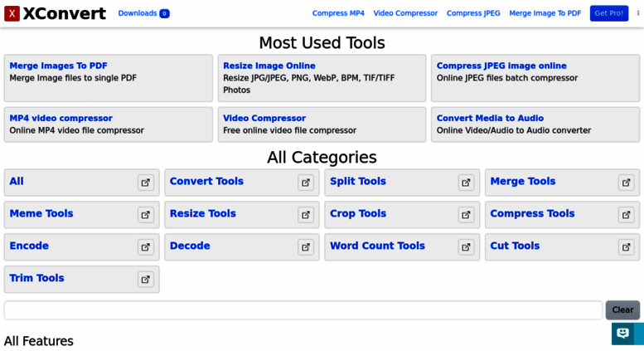Viewport: 644px width, 351px height.
Task: Click 'Online Video/Audio to Audio converter' description
Action: pyautogui.click(x=514, y=130)
